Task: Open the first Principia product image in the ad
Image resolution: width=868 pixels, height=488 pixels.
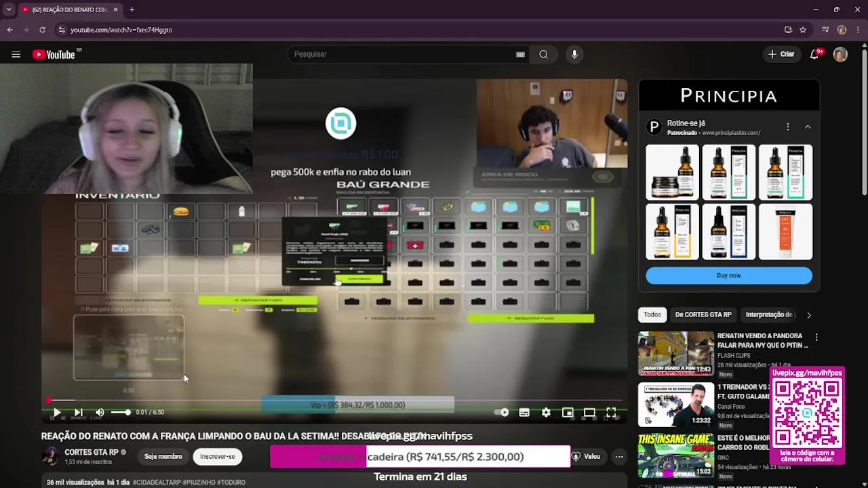Action: (672, 171)
